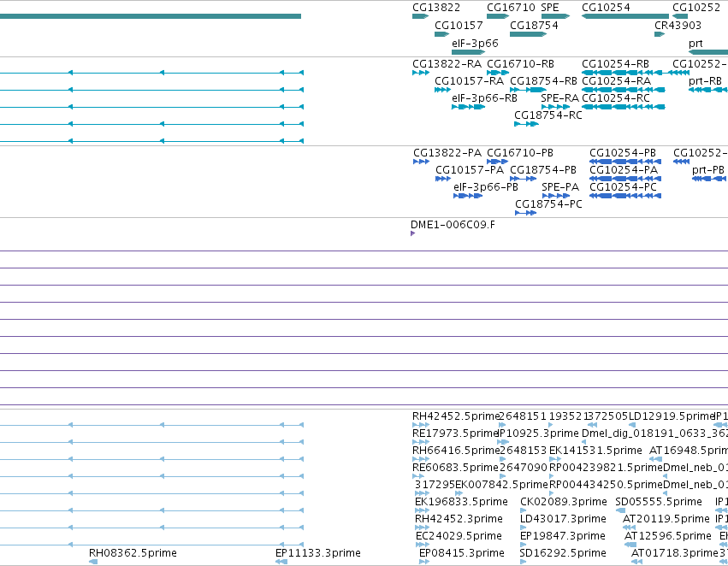The height and width of the screenshot is (566, 728).
Task: Click the CG16710 gene label
Action: point(511,8)
